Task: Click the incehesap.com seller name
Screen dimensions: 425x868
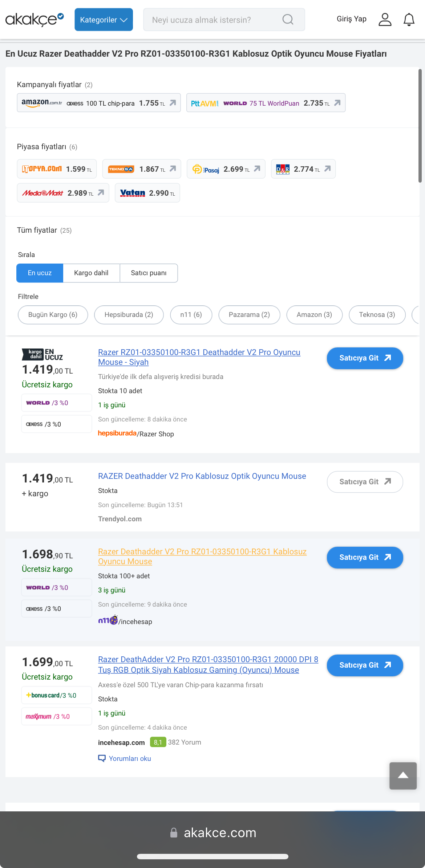Action: [121, 742]
